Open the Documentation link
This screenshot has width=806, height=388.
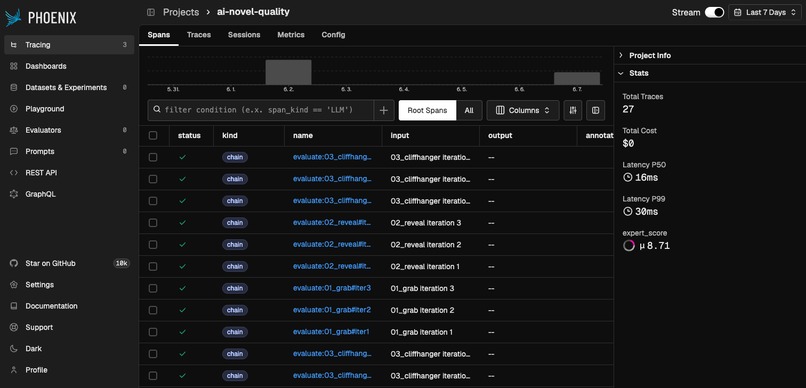tap(69, 306)
